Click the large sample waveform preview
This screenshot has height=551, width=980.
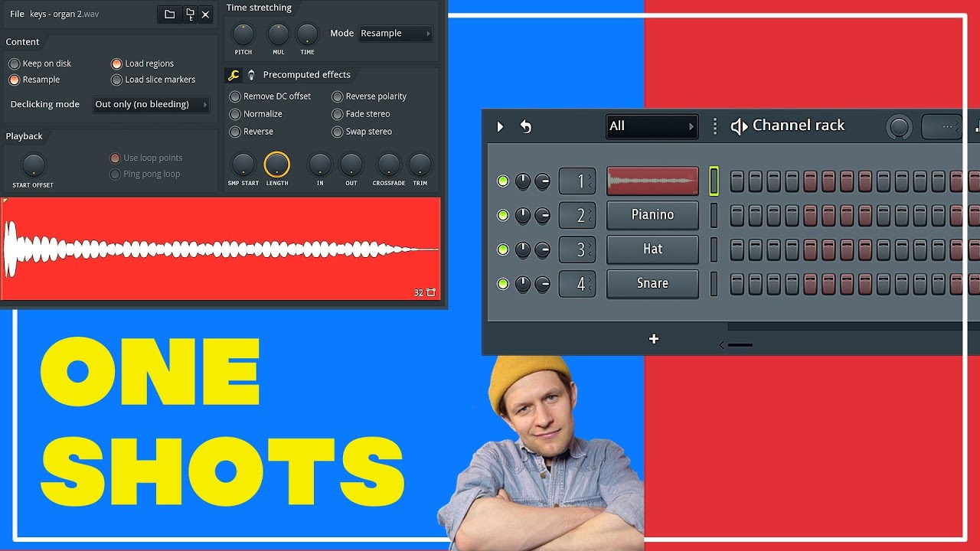coord(220,249)
